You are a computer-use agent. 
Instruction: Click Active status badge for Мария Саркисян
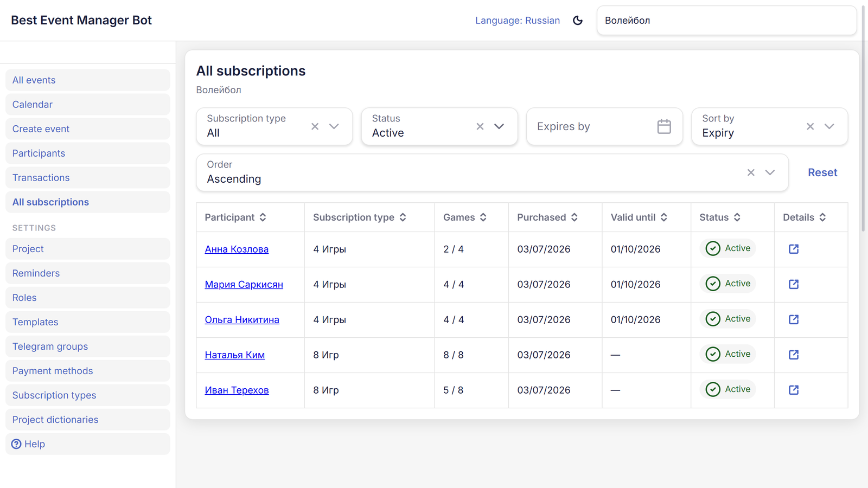728,284
